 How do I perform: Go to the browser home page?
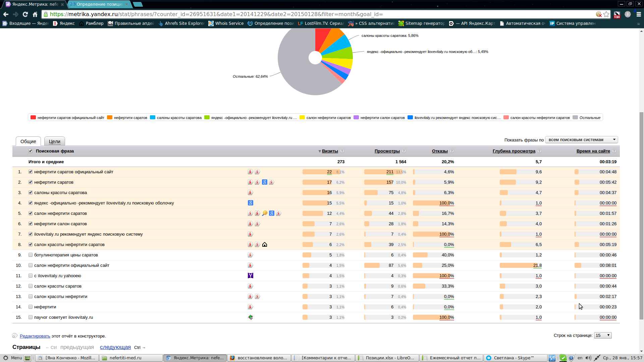35,14
